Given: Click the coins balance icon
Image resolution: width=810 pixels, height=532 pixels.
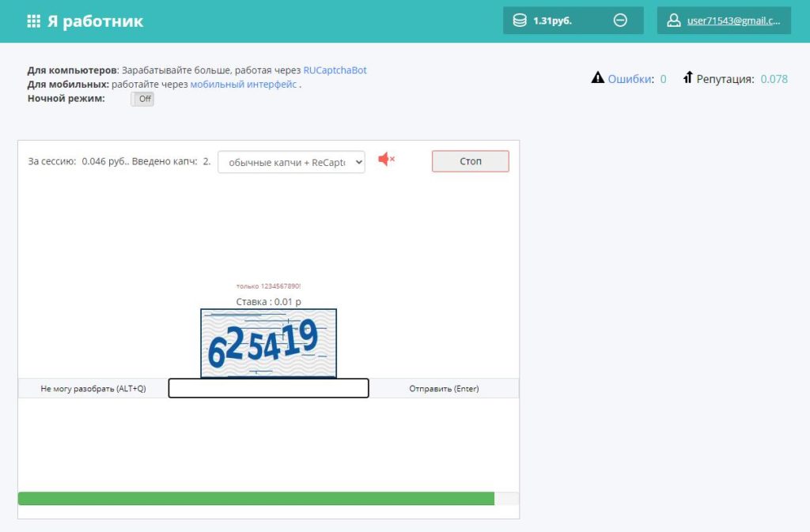Looking at the screenshot, I should 520,21.
